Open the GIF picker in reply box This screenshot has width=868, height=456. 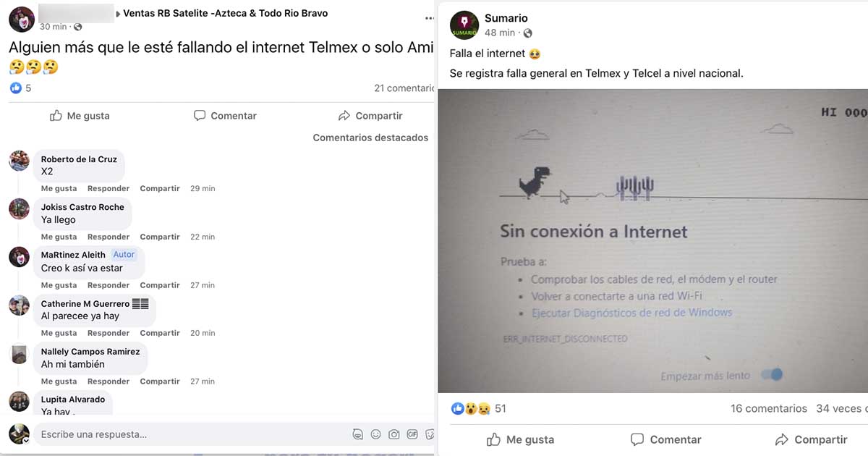click(x=412, y=434)
